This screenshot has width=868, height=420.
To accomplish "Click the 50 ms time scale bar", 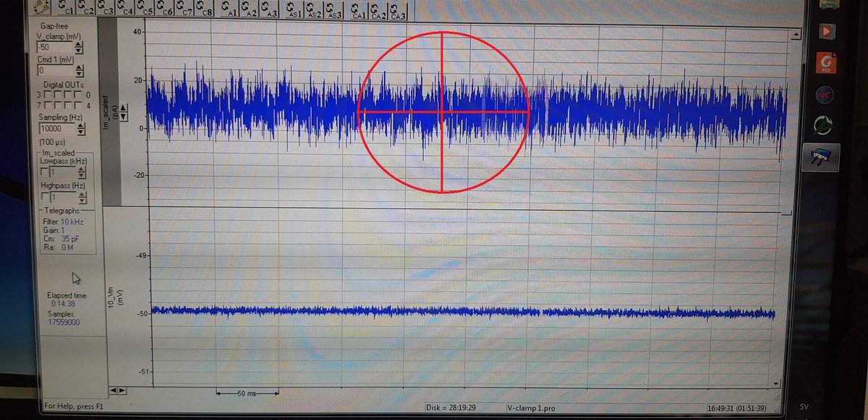I will pos(247,392).
